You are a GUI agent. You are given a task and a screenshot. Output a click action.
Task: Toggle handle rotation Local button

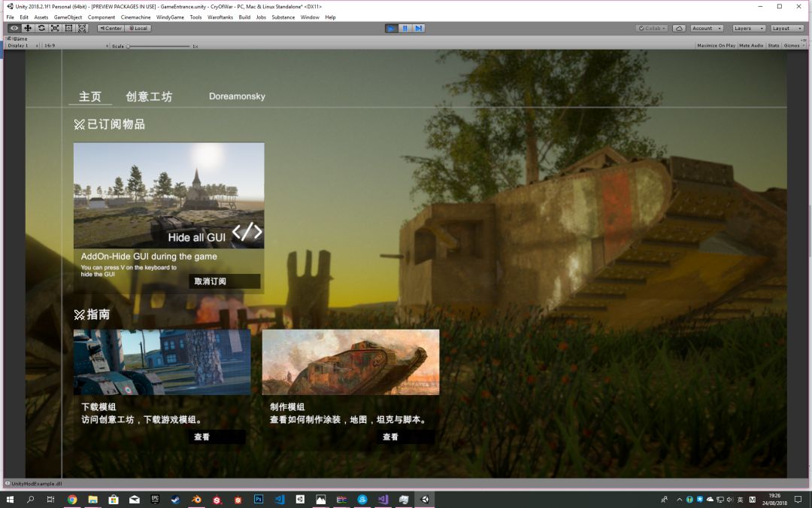(138, 28)
